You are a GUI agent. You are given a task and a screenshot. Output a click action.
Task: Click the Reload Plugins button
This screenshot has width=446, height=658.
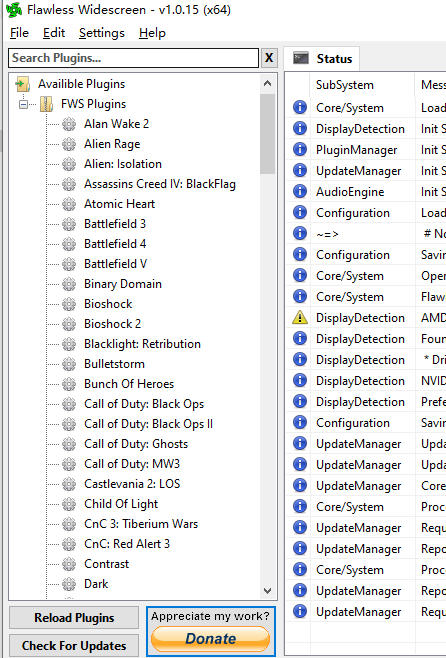tap(74, 618)
